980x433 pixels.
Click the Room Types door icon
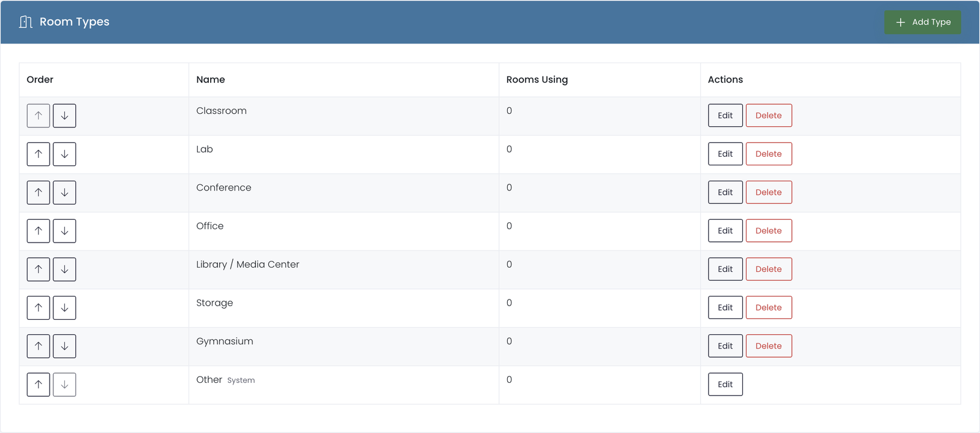coord(26,22)
